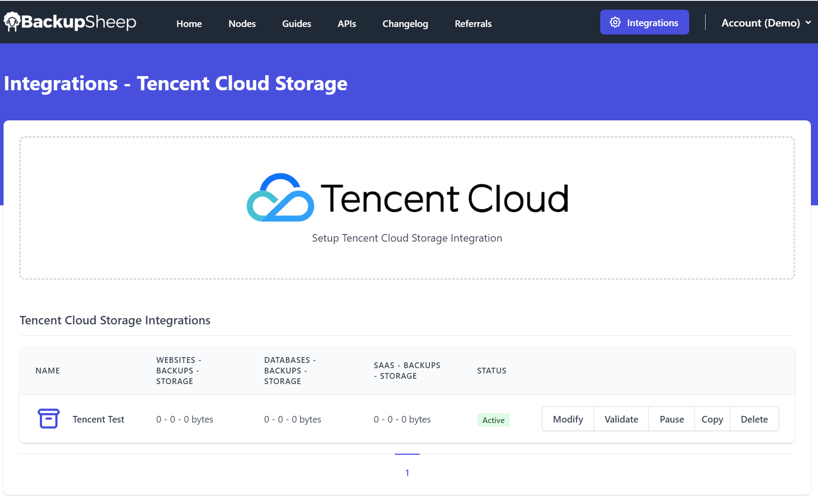Click Tencent Cloud Storage Integrations heading
818x504 pixels.
(x=115, y=320)
